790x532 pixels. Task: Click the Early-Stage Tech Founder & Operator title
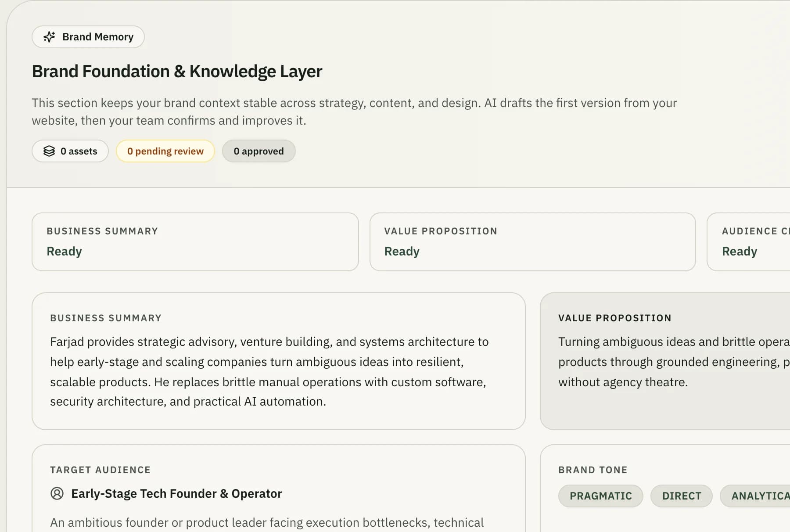click(176, 493)
